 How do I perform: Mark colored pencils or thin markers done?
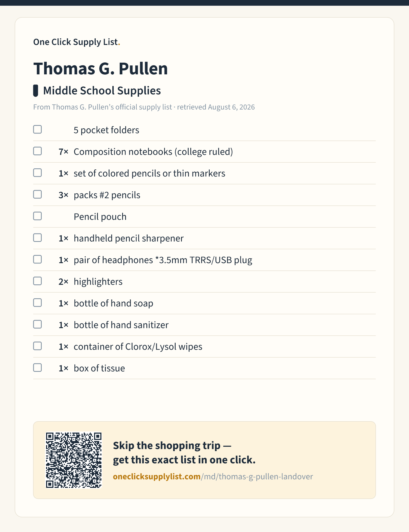(37, 173)
